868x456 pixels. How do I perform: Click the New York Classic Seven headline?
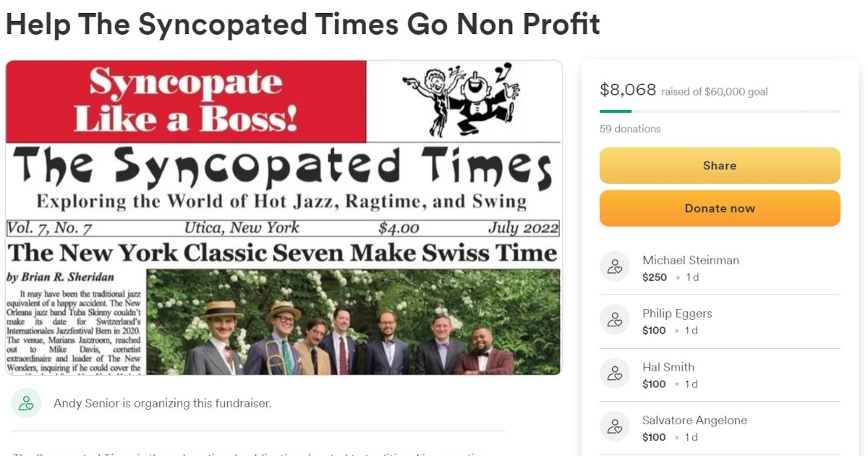pos(282,253)
